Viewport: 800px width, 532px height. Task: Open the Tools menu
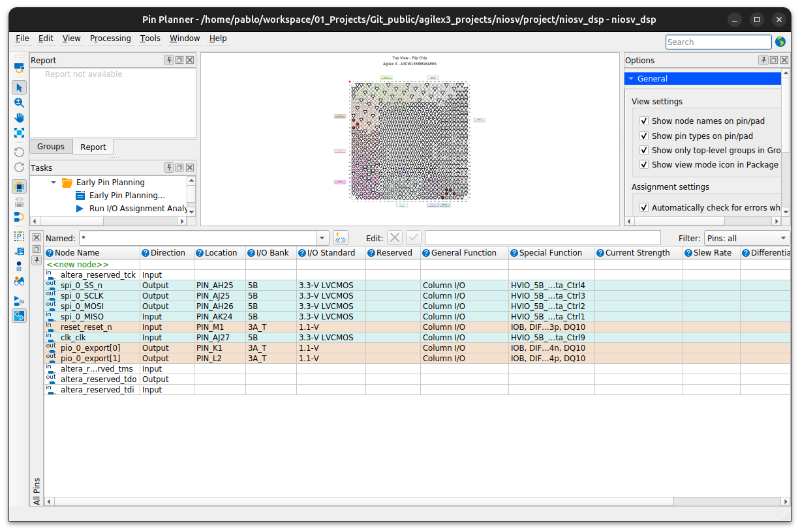point(150,38)
